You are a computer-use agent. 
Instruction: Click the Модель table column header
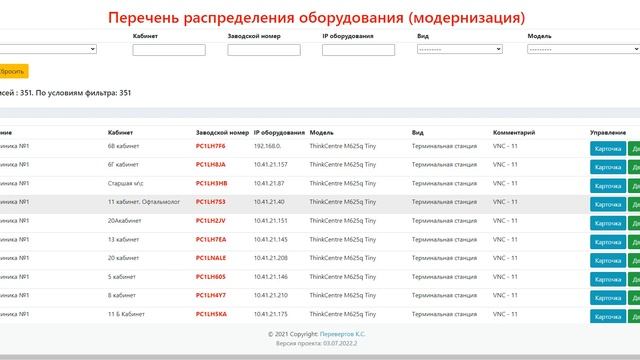(x=322, y=133)
